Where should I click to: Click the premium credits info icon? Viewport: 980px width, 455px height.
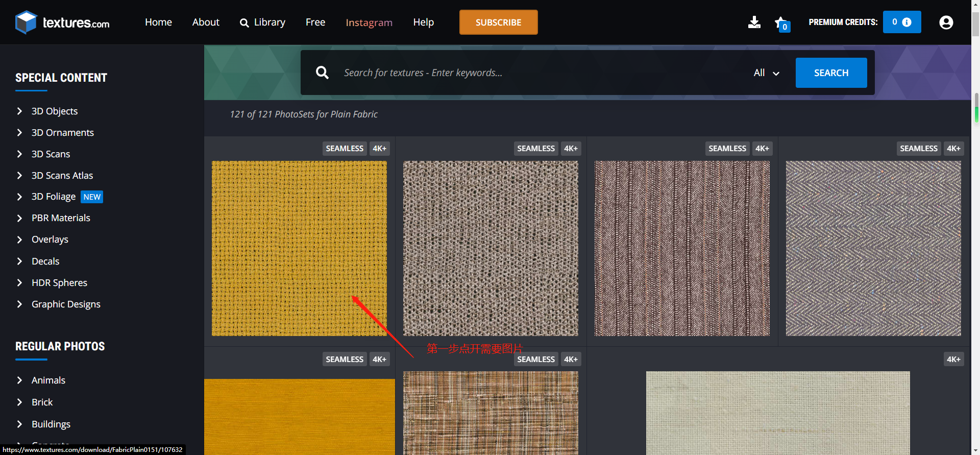click(x=907, y=22)
